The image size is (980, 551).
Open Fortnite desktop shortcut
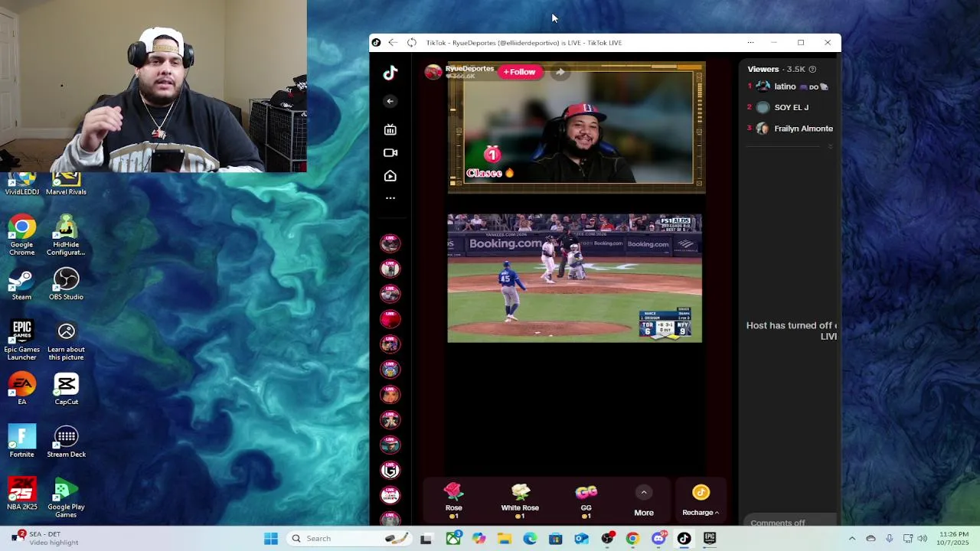(x=22, y=442)
